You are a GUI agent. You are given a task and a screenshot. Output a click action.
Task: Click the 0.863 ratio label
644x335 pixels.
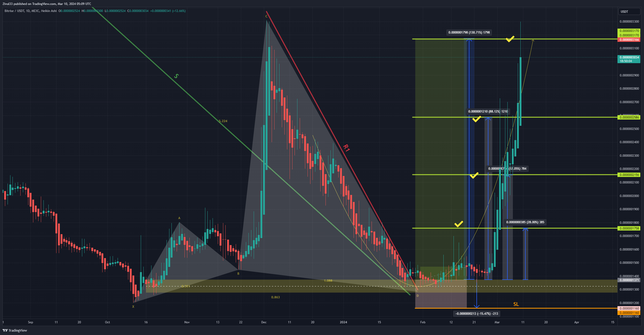[275, 297]
